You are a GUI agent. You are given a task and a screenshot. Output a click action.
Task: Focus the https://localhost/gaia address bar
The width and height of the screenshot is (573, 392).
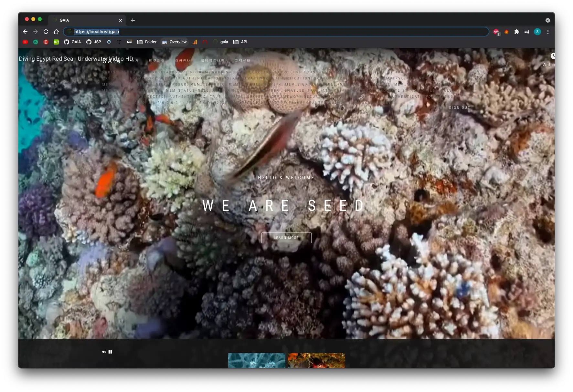click(x=276, y=32)
